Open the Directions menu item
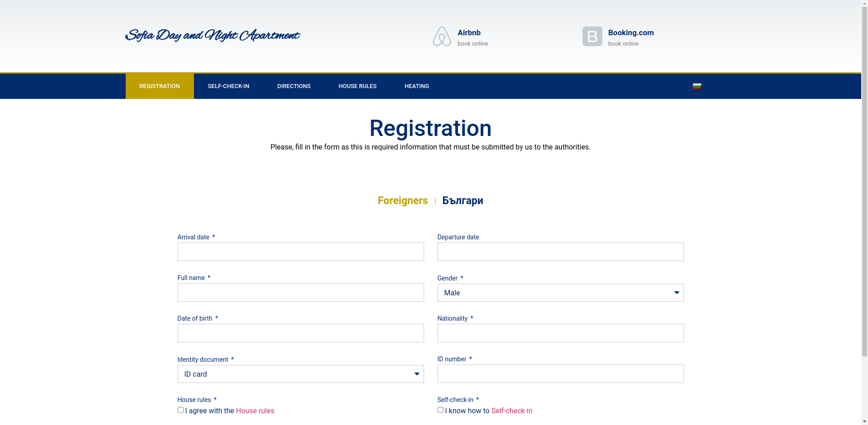This screenshot has height=425, width=868. click(x=294, y=86)
